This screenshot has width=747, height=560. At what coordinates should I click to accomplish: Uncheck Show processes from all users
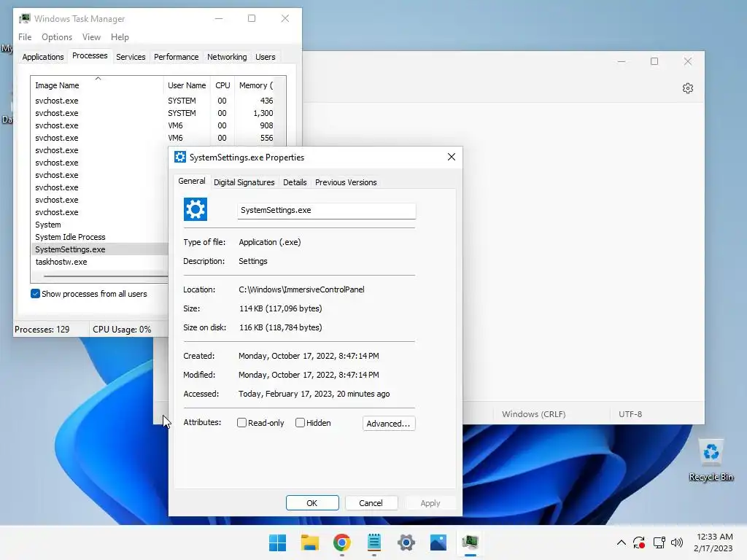click(x=35, y=294)
